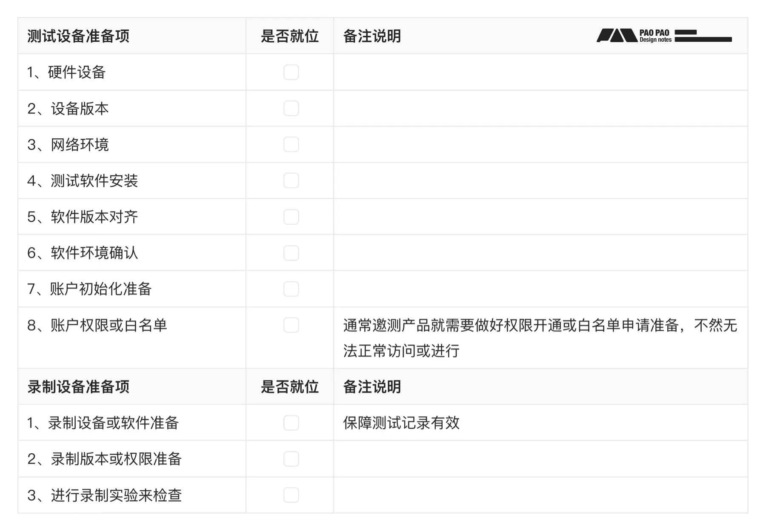Check the 测试软件安装 checkbox
The image size is (766, 532).
pos(291,180)
